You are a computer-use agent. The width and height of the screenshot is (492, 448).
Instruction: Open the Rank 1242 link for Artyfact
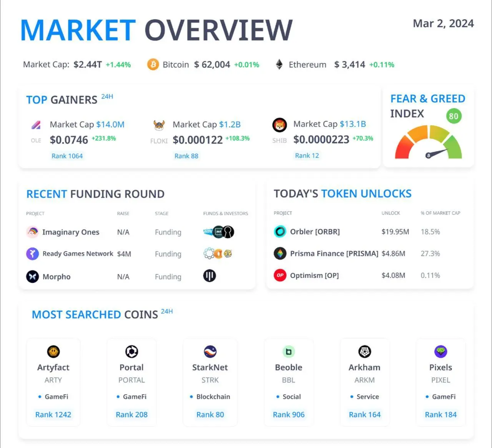(53, 415)
